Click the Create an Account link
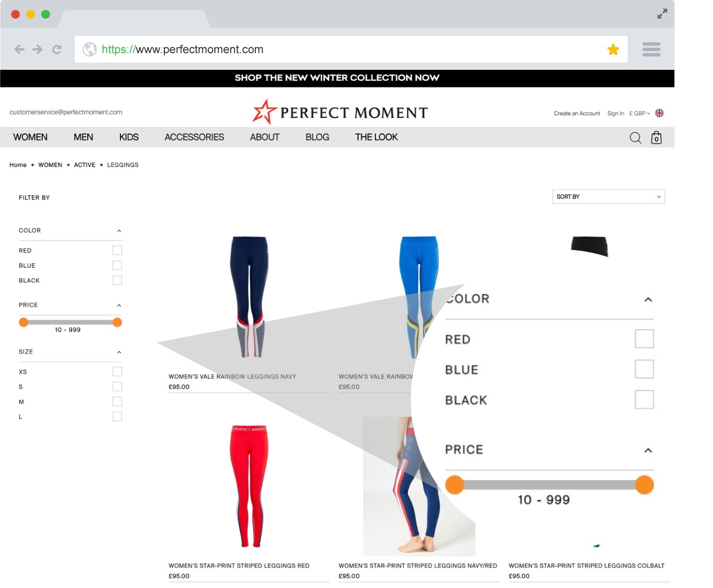Image resolution: width=713 pixels, height=588 pixels. [577, 113]
